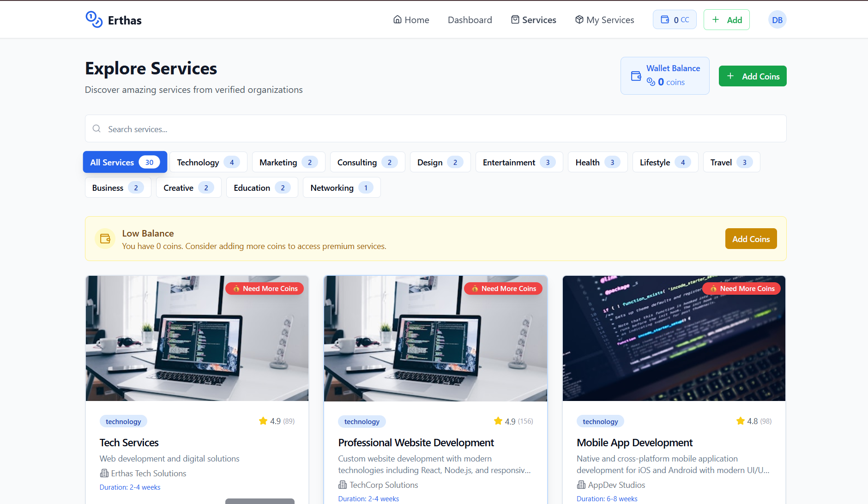Screen dimensions: 868x504
Task: Filter by Networking category
Action: [342, 188]
